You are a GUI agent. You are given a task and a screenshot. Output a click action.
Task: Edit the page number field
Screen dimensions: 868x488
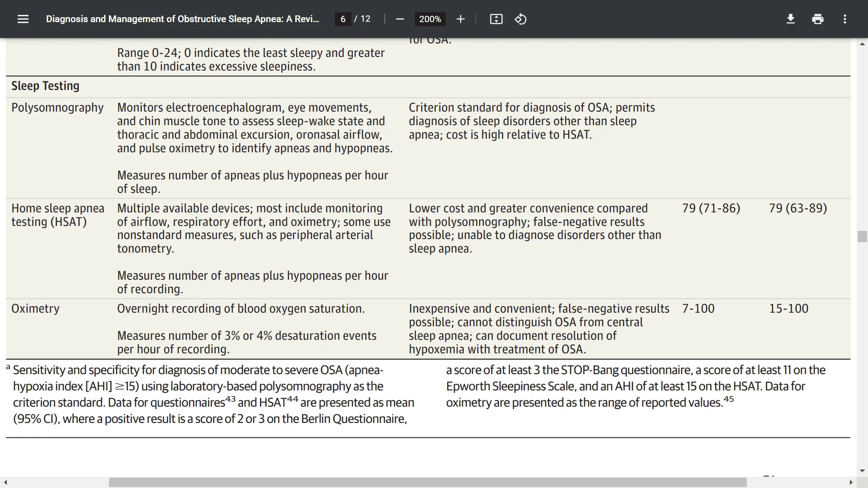[x=343, y=19]
